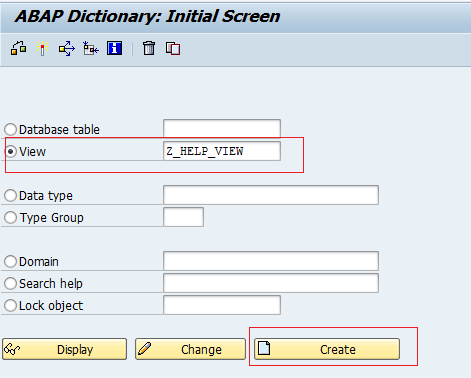Select the Domain radio button
The image size is (471, 378).
pyautogui.click(x=10, y=261)
